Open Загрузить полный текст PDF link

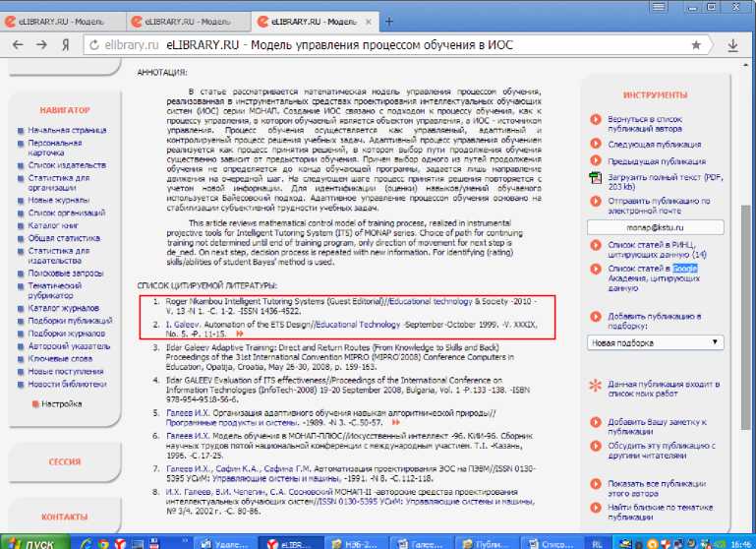pos(666,182)
